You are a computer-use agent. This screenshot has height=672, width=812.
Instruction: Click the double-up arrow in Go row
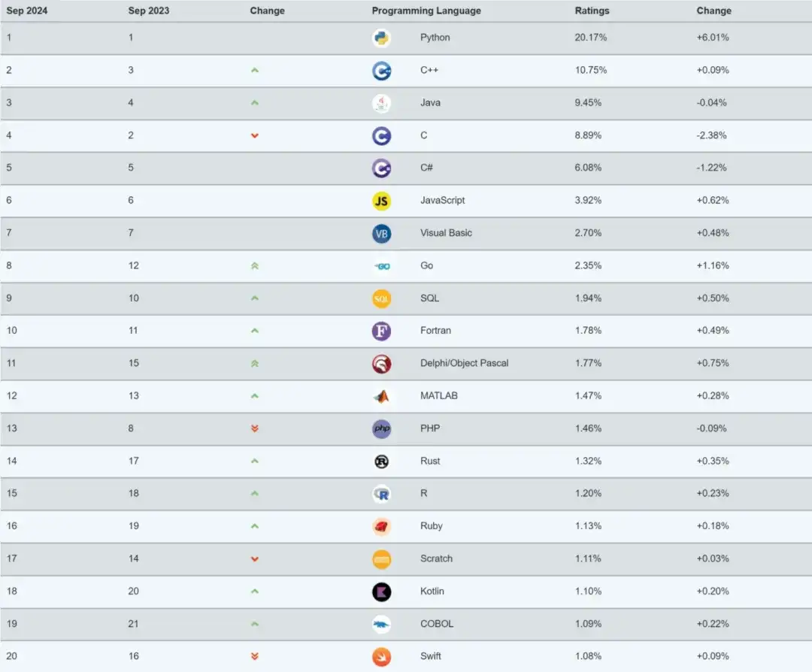(254, 266)
